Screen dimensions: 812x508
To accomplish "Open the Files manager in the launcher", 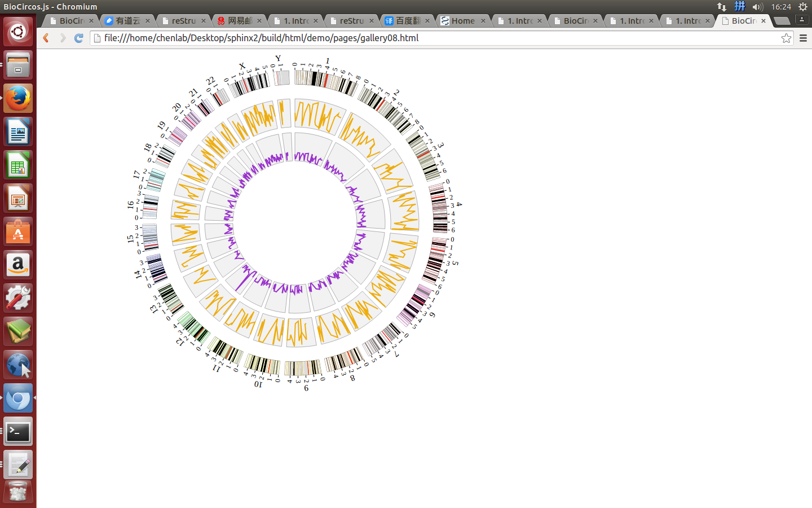I will (18, 65).
